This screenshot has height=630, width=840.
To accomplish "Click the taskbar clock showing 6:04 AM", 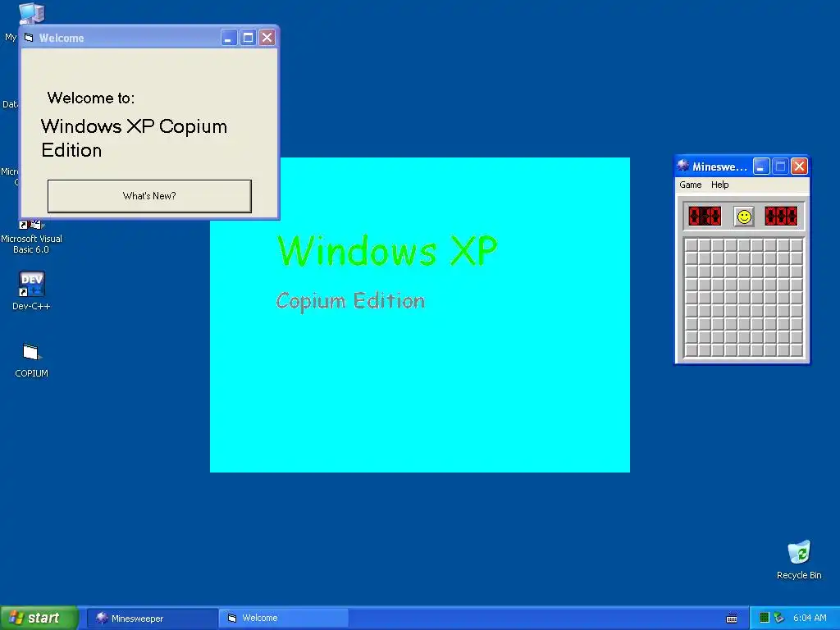I will tap(810, 619).
